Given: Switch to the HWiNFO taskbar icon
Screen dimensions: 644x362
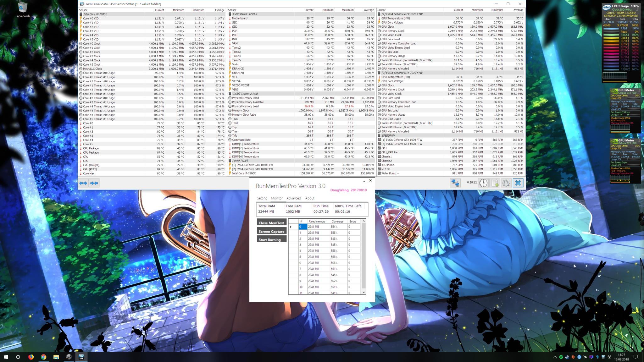Looking at the screenshot, I should (81, 357).
